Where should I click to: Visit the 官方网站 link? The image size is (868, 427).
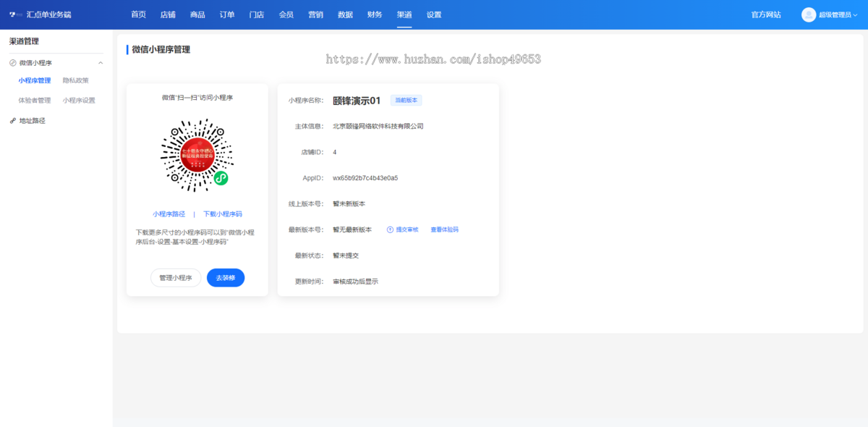click(766, 14)
